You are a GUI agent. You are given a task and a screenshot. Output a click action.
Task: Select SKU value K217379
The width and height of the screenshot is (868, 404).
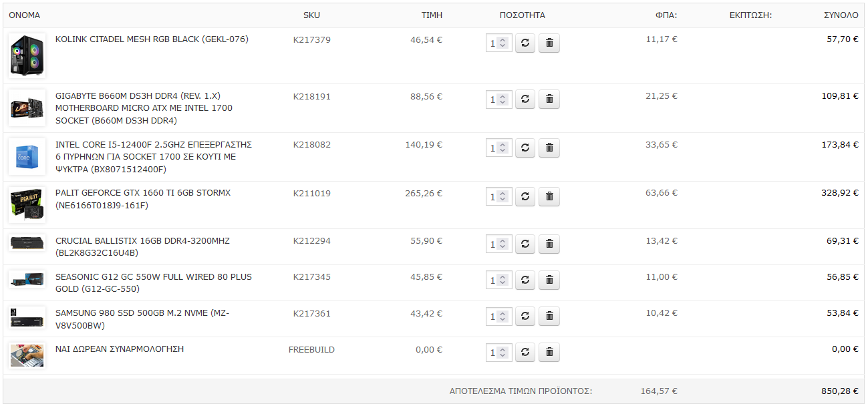pyautogui.click(x=311, y=39)
